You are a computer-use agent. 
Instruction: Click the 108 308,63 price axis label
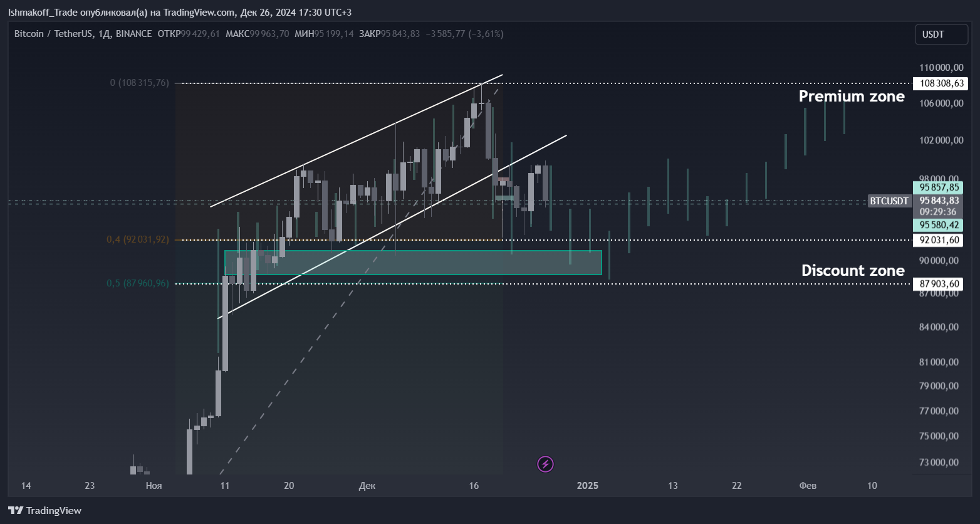click(x=939, y=83)
